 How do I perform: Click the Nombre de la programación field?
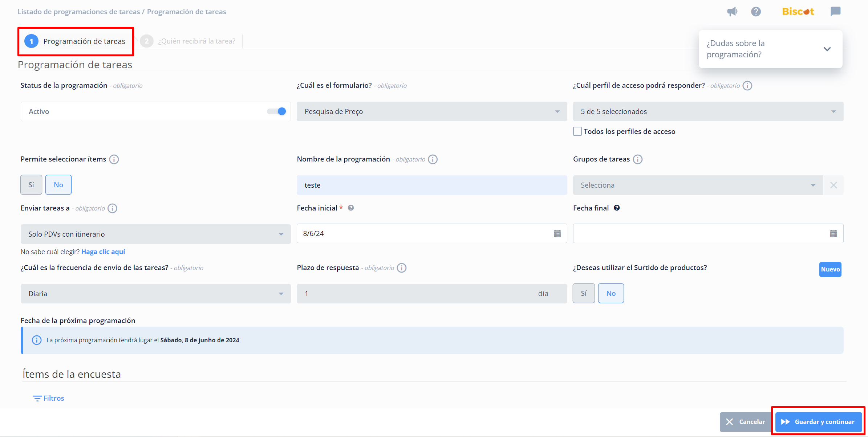(431, 185)
